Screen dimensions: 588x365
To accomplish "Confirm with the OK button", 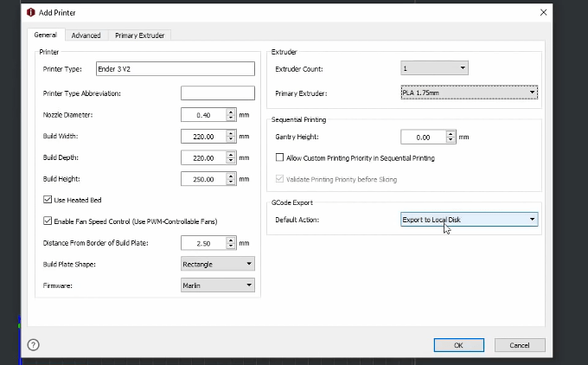I will [458, 345].
